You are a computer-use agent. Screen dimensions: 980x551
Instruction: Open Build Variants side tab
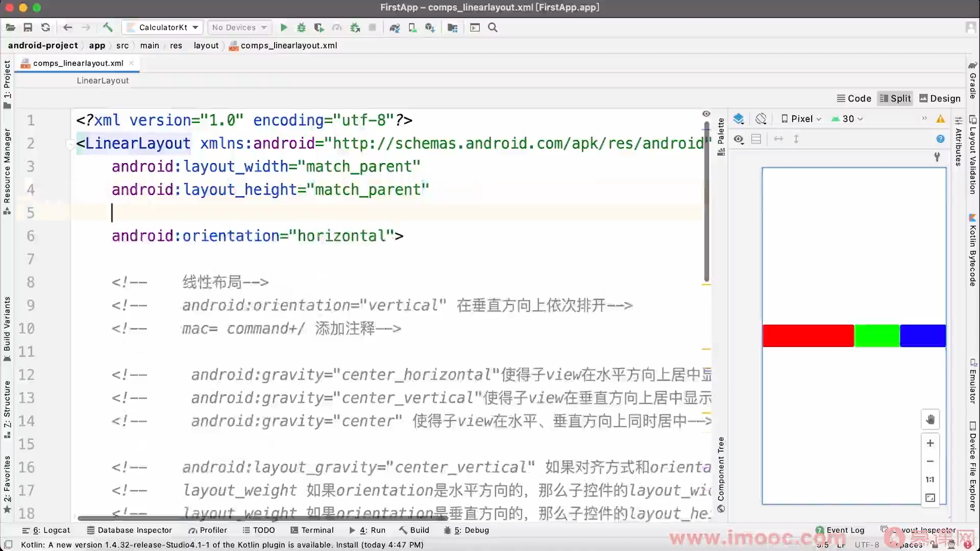7,329
